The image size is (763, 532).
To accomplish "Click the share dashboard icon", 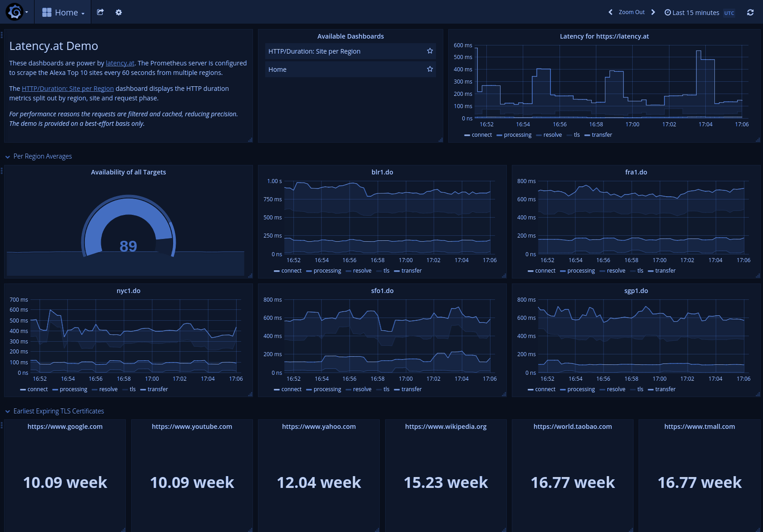I will pyautogui.click(x=100, y=12).
